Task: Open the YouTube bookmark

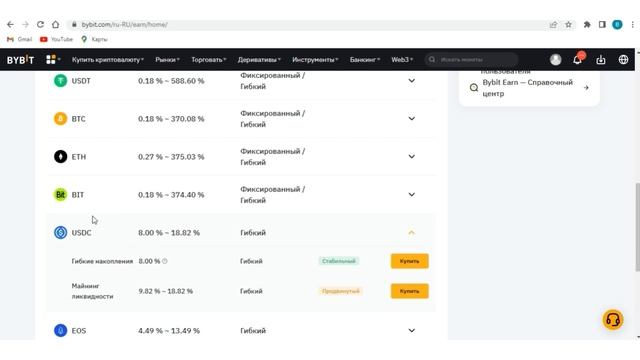Action: point(56,39)
